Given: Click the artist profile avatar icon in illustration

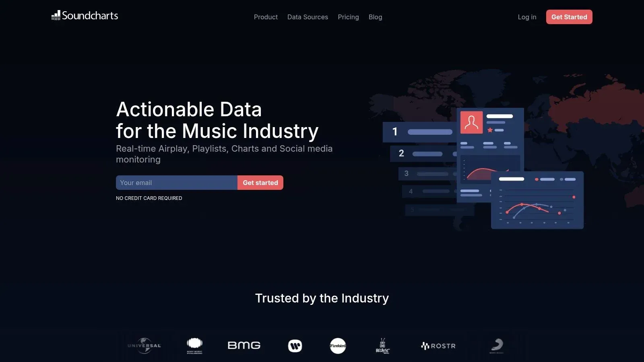Looking at the screenshot, I should tap(471, 122).
